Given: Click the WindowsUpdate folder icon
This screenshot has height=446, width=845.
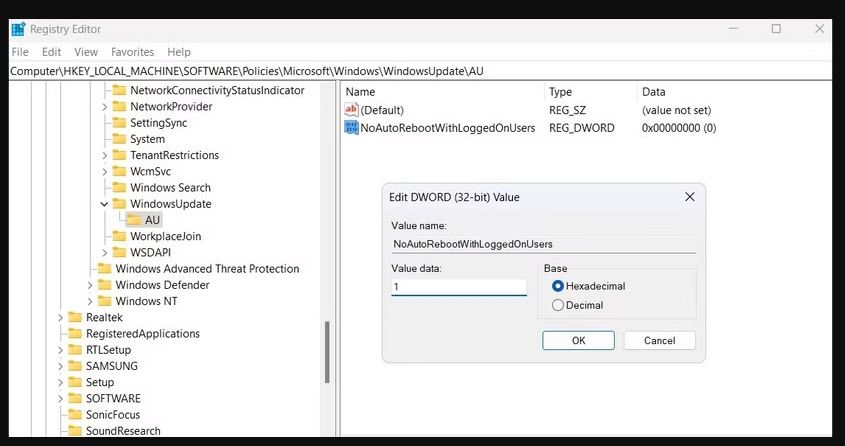Looking at the screenshot, I should pos(119,204).
